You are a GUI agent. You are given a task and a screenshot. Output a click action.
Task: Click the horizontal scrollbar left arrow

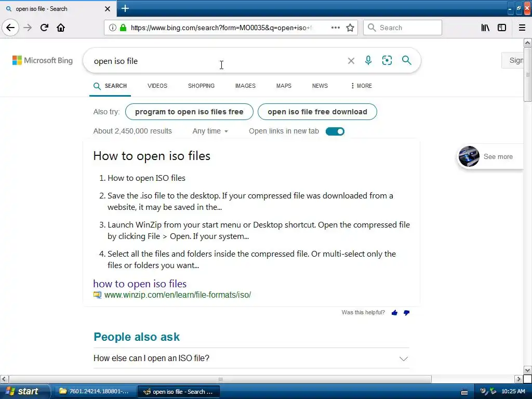pos(4,379)
